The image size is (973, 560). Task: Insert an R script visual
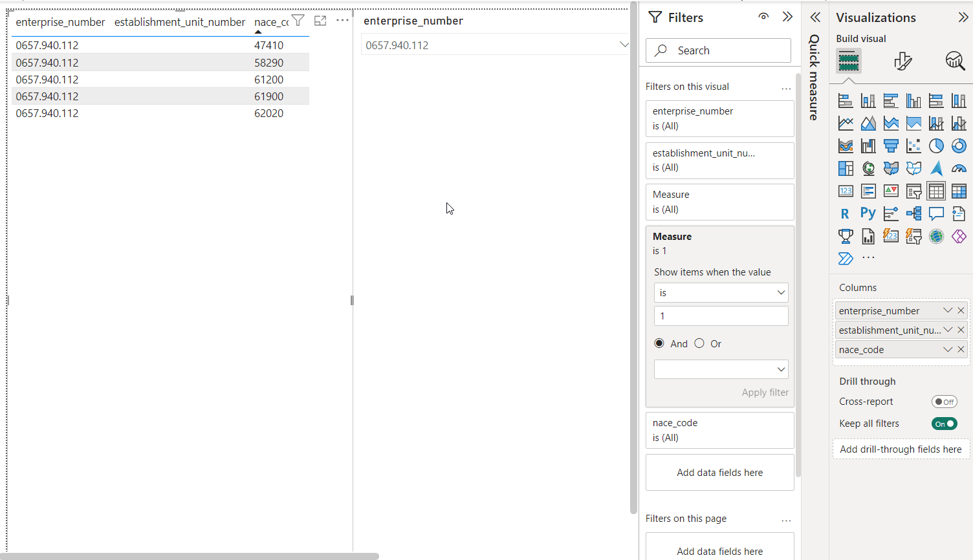pos(846,214)
